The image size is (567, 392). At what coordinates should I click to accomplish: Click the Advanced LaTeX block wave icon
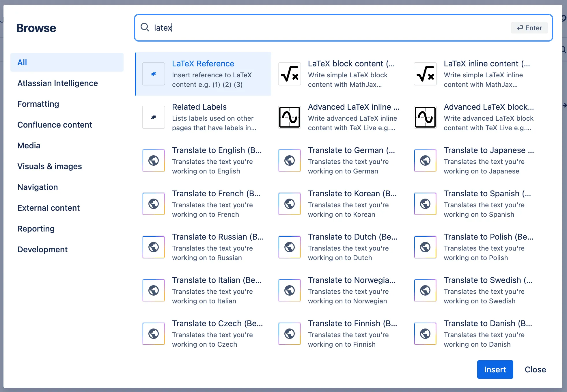point(425,117)
